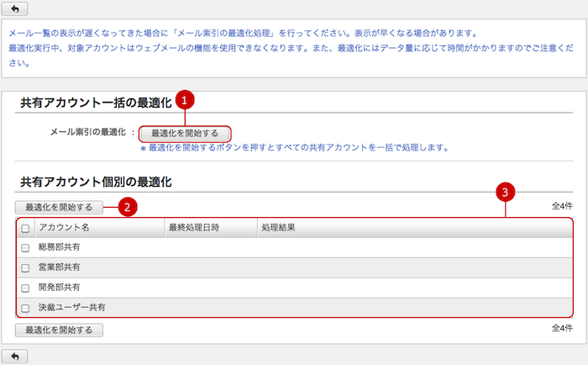Check the 開発部共有 account checkbox
588x365 pixels.
(25, 288)
